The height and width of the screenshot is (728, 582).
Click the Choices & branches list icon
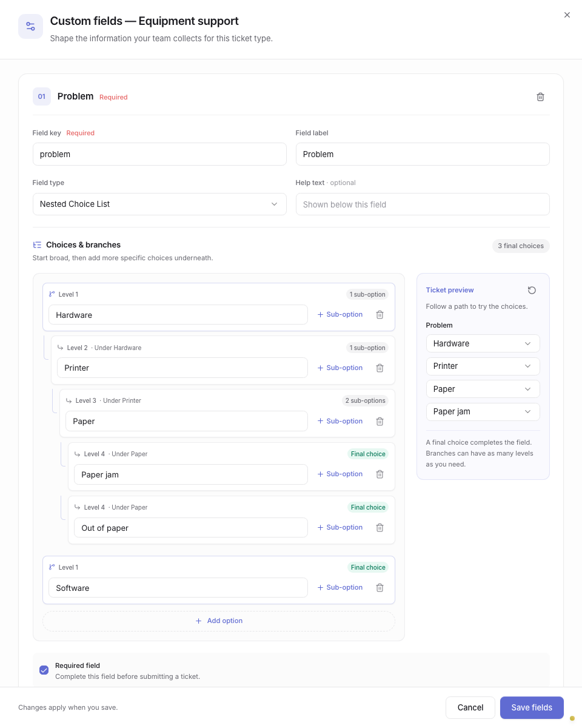(37, 245)
